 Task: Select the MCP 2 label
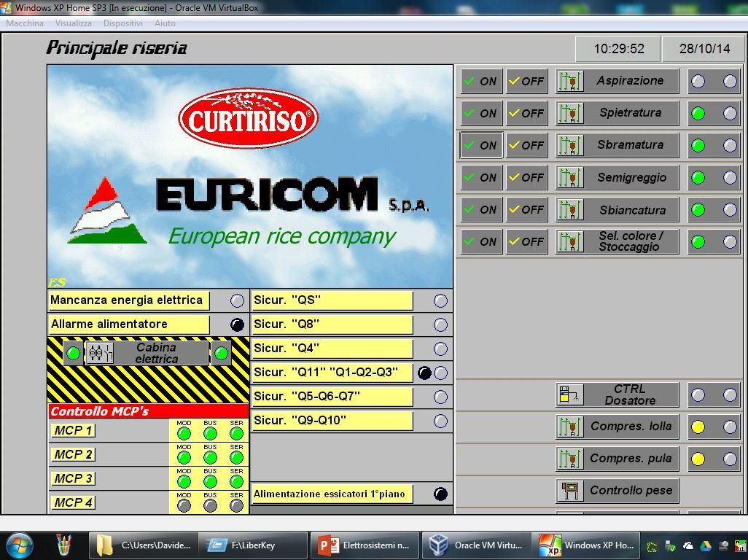tap(73, 454)
